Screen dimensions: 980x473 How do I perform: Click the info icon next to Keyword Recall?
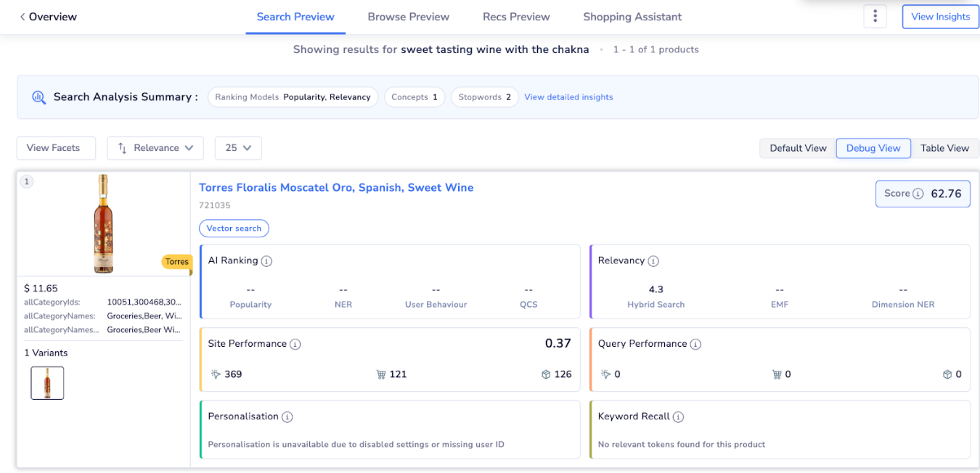click(x=679, y=416)
